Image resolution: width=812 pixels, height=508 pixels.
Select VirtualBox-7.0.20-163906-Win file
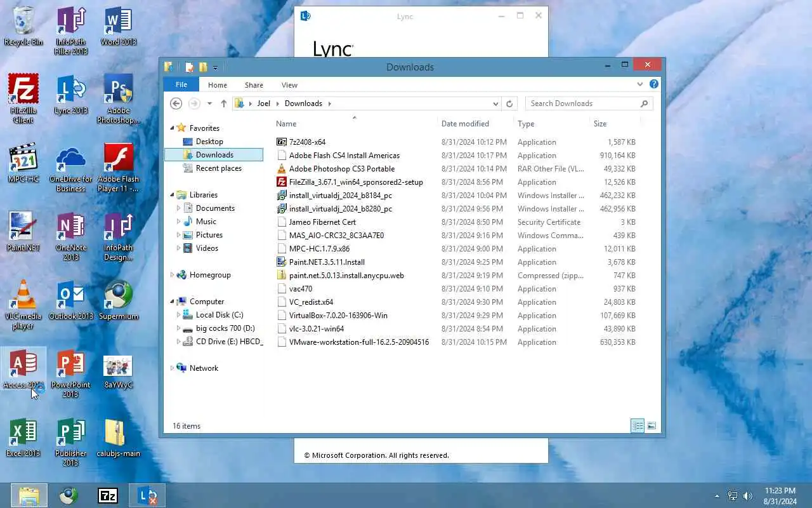pos(338,316)
